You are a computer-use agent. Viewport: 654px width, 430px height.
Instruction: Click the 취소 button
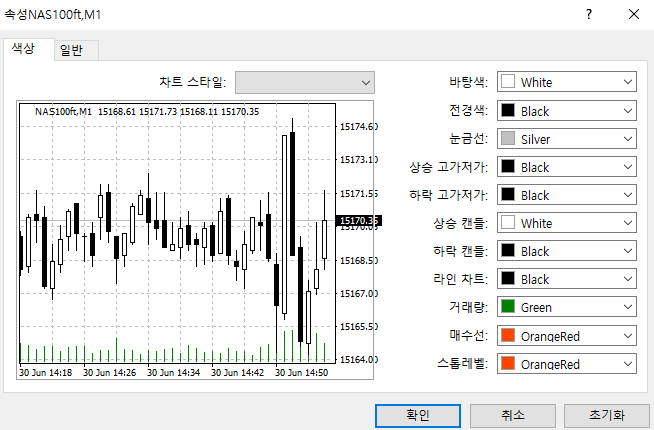pyautogui.click(x=513, y=415)
